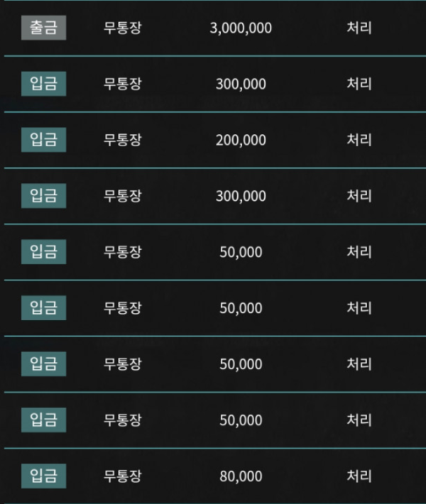Select the bottommost 50,000 deposit amount
The image size is (426, 504).
click(241, 420)
